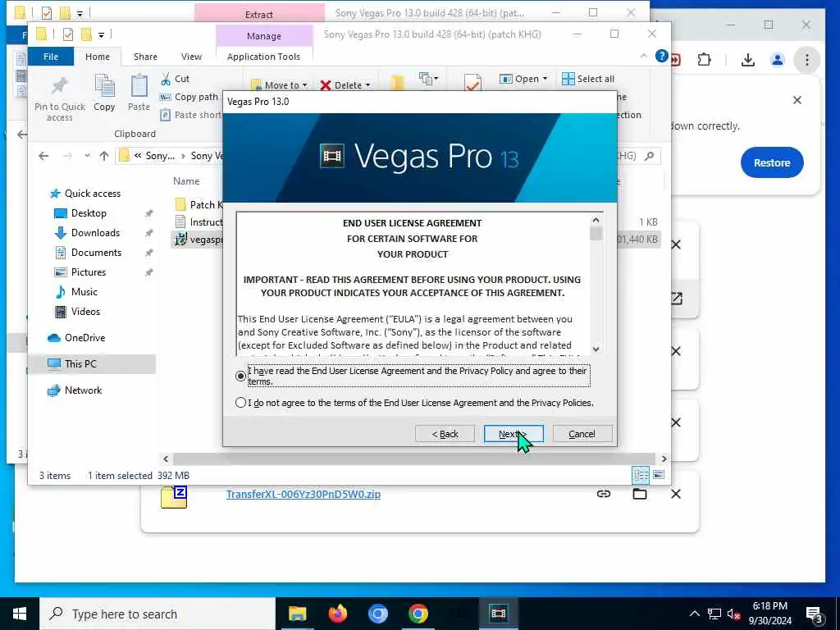Open the Chrome extensions puzzle icon
This screenshot has height=630, width=840.
pos(705,59)
